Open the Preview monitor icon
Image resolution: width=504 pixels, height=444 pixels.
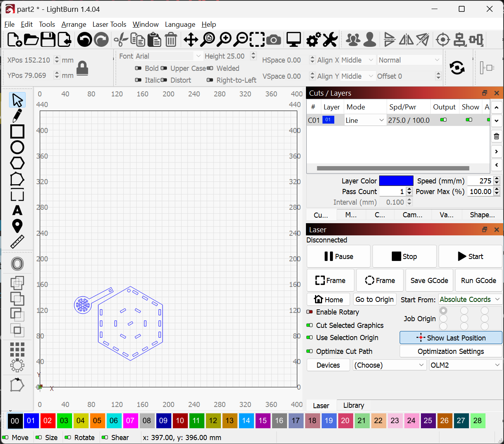pos(294,40)
